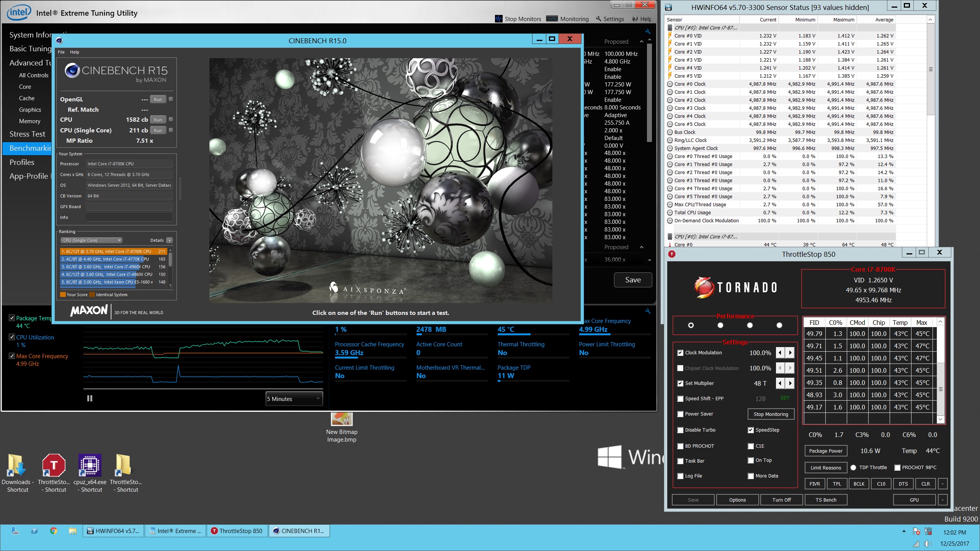This screenshot has height=551, width=980.
Task: Click Stop Monitoring in ThrottleStop
Action: click(771, 414)
